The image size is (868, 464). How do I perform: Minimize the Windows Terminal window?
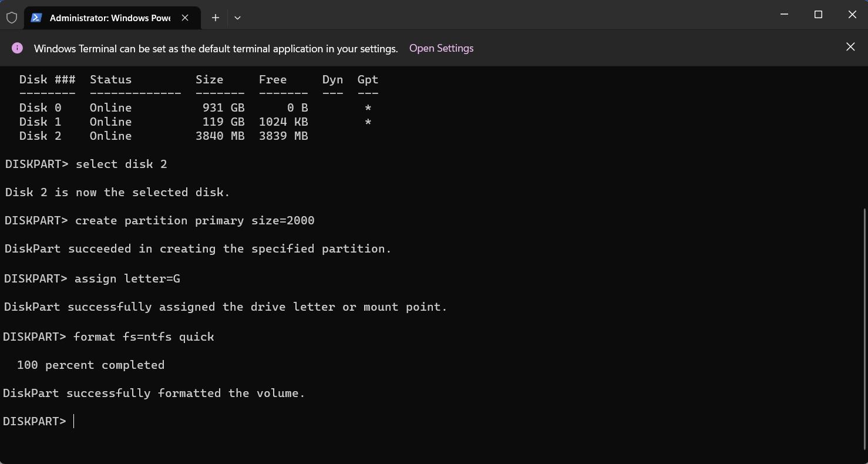784,14
